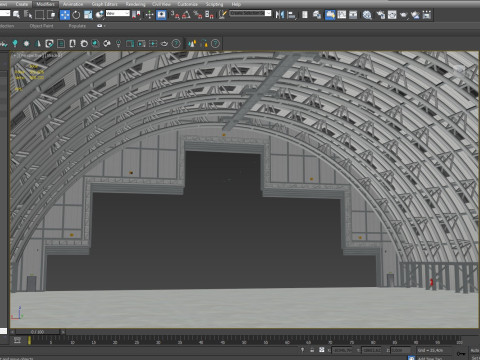Open the Rendering menu

[135, 4]
